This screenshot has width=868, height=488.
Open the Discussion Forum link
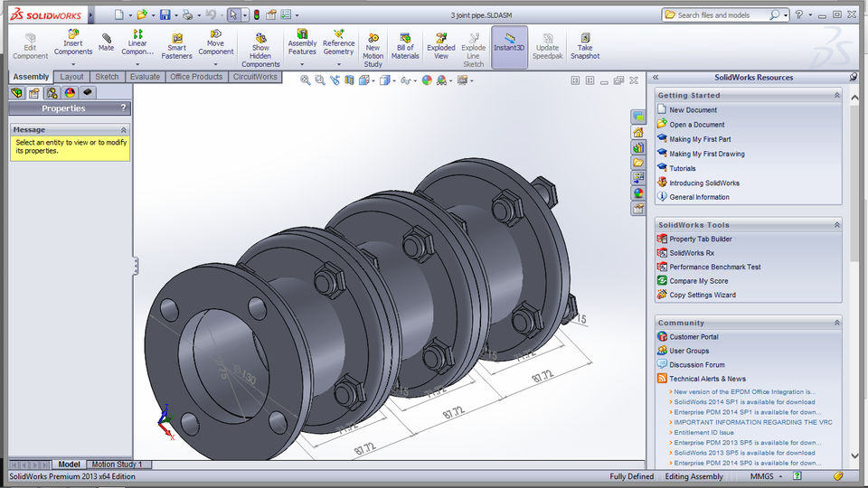point(696,364)
